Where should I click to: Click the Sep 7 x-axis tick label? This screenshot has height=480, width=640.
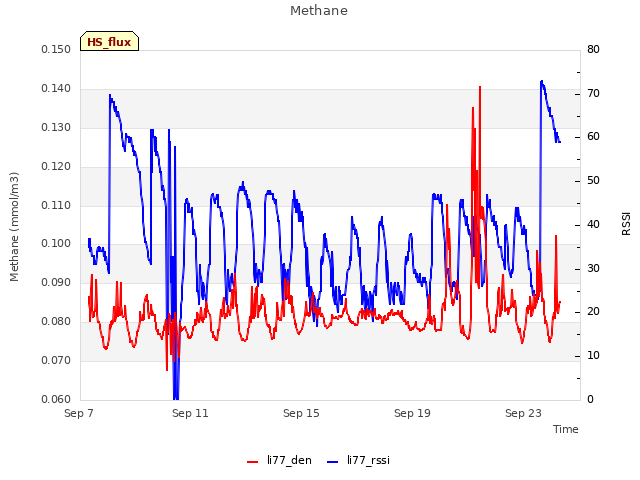pos(79,413)
